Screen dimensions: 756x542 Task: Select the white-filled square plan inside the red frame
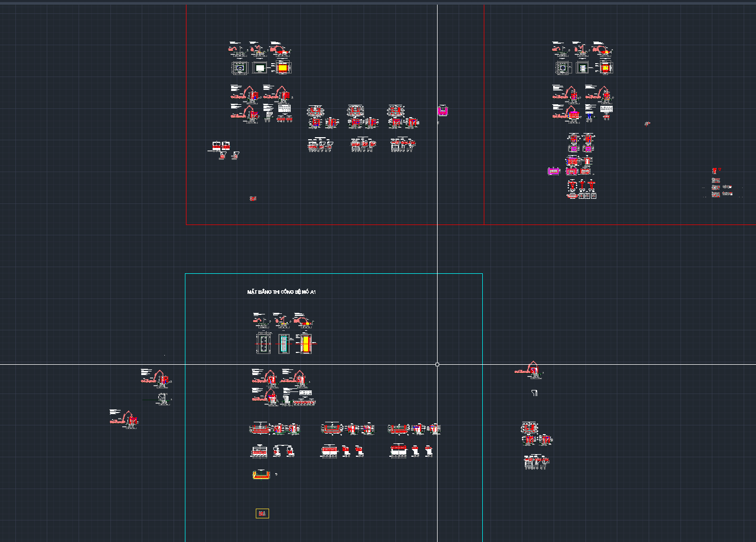point(260,68)
